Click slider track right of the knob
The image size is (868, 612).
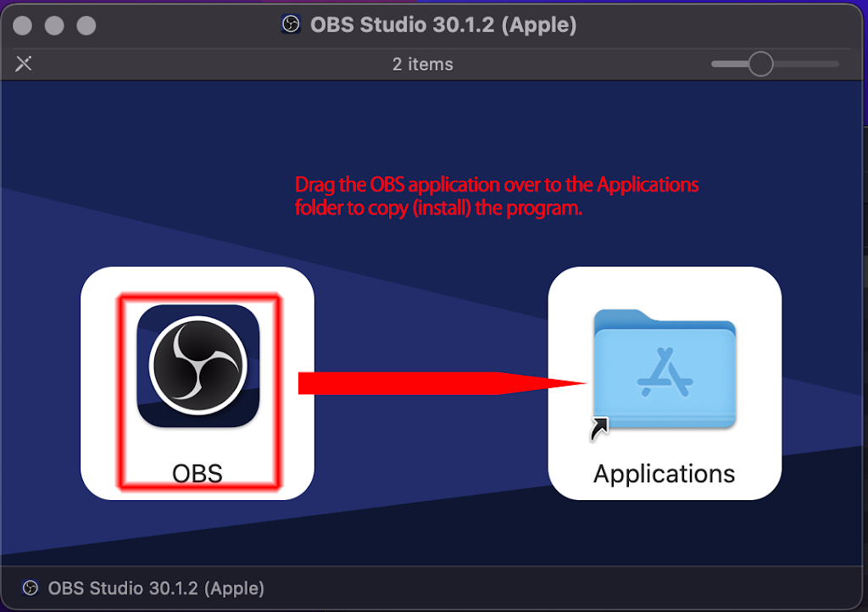(807, 64)
